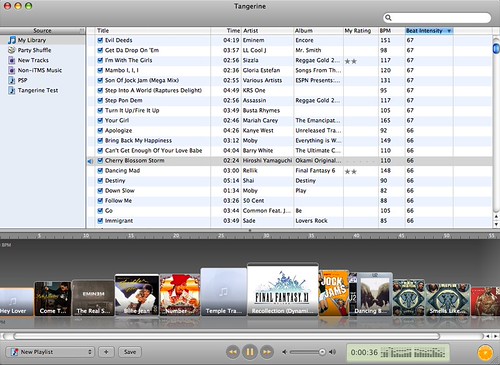Viewport: 500px width, 365px height.
Task: Click the Tangerine Test playlist icon
Action: click(x=12, y=90)
